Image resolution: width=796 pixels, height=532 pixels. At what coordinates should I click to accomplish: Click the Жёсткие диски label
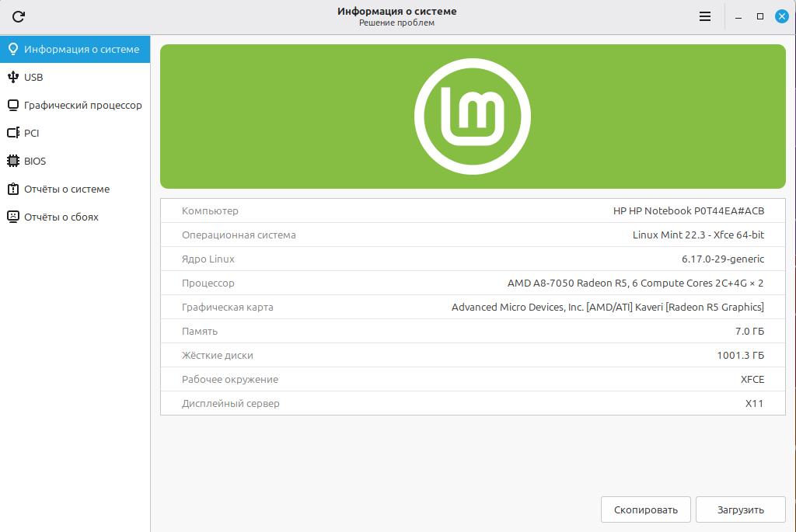tap(218, 355)
